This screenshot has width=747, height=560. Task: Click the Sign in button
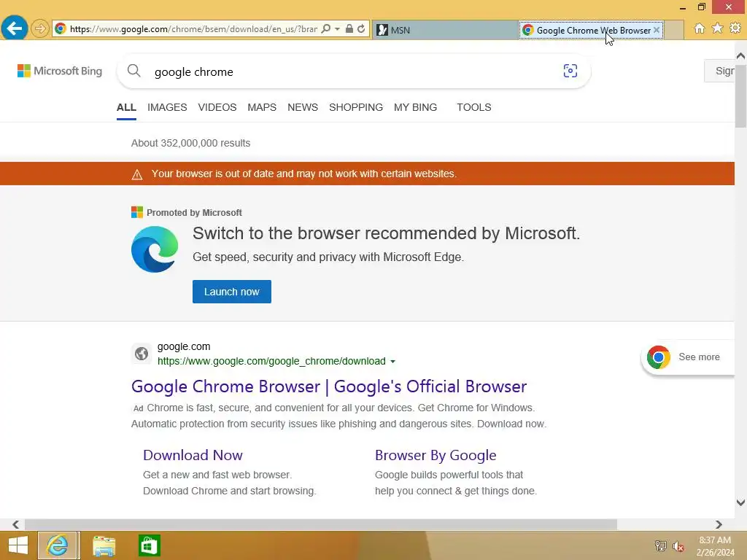(720, 71)
